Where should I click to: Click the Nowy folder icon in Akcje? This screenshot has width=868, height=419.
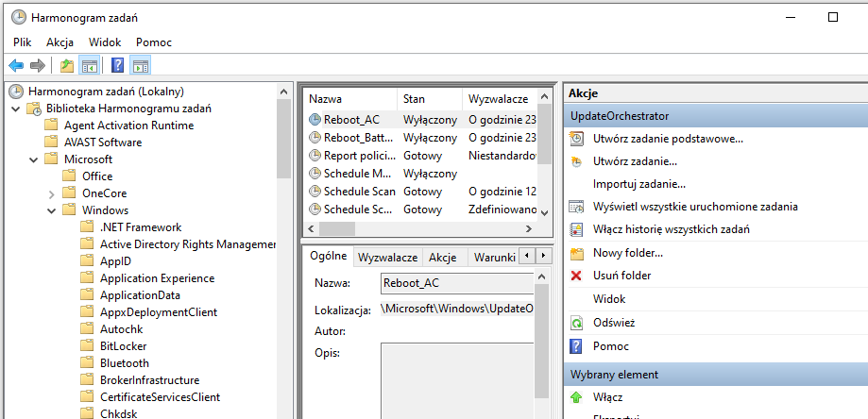[577, 254]
